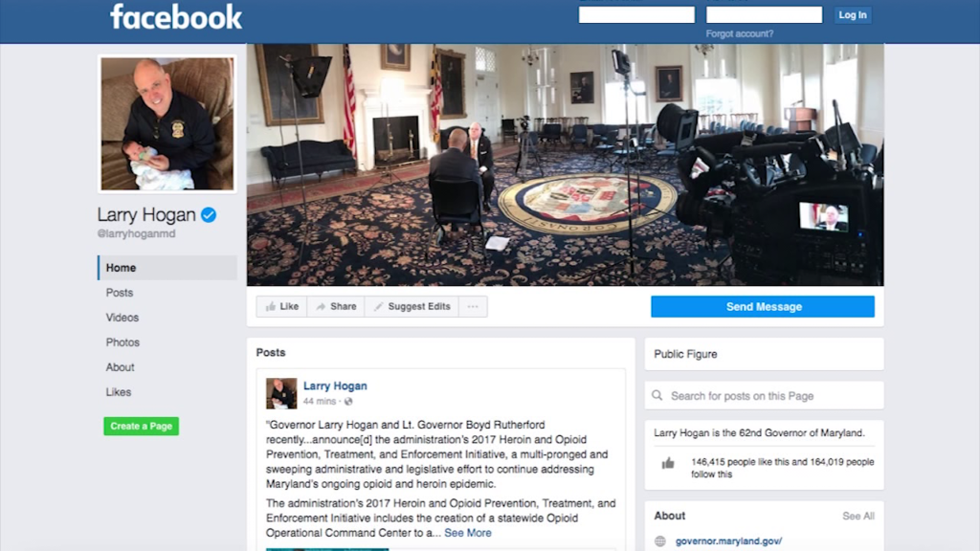Screen dimensions: 980x551
Task: Click the green Create a Page button
Action: click(142, 426)
